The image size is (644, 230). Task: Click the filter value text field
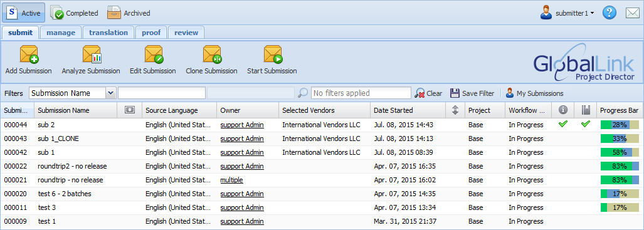[162, 93]
